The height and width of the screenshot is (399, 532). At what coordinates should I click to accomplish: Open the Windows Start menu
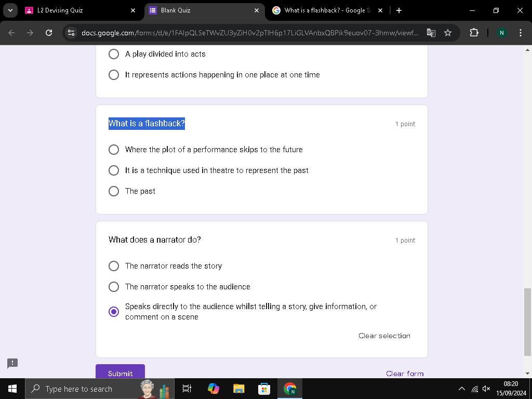click(12, 389)
